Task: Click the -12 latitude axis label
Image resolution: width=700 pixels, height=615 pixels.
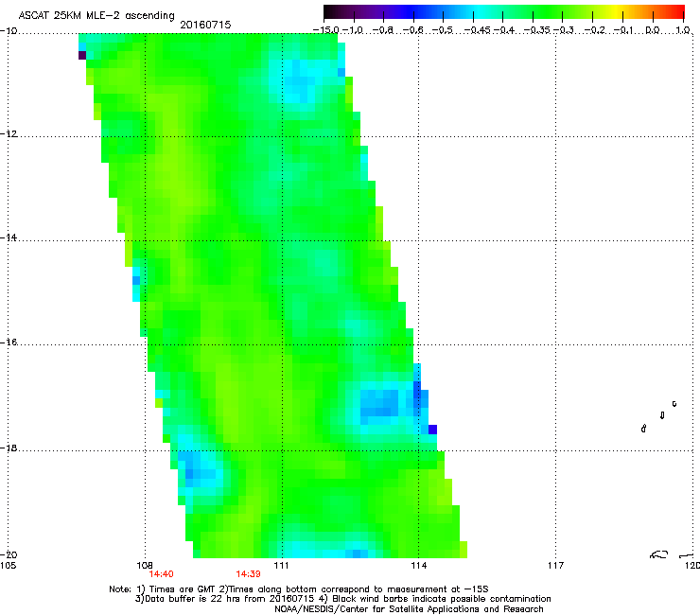Action: 9,134
